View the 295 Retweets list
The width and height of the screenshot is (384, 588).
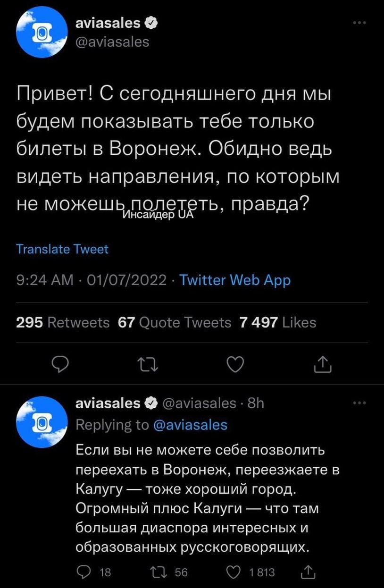click(63, 322)
